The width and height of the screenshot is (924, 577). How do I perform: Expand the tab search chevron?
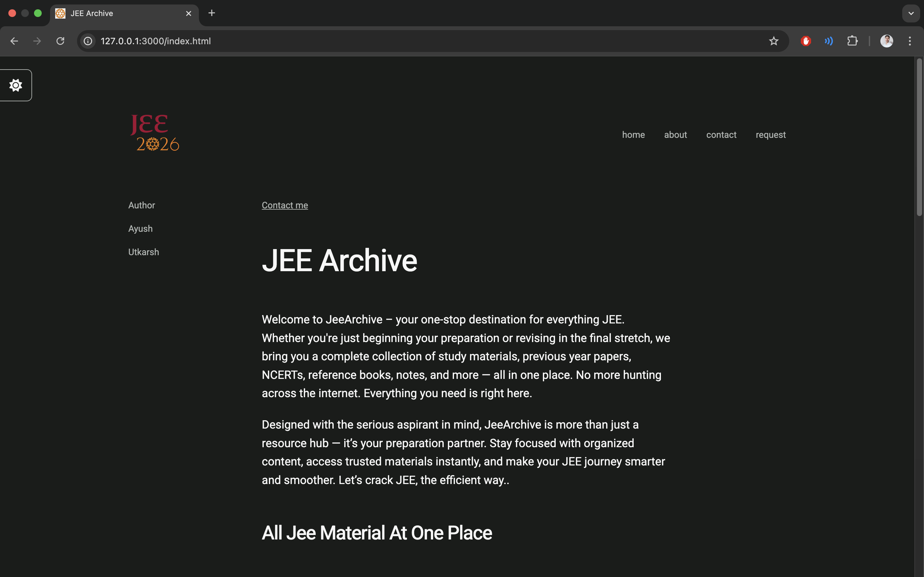(911, 13)
